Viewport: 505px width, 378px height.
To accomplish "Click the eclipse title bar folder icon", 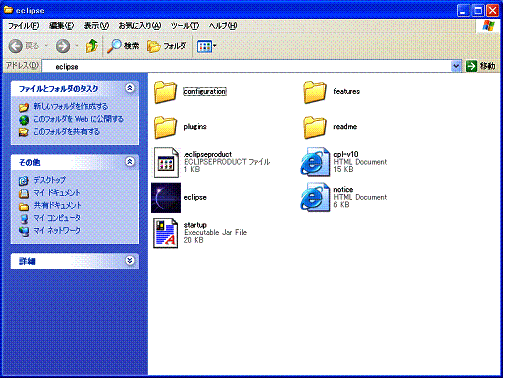I will [8, 10].
